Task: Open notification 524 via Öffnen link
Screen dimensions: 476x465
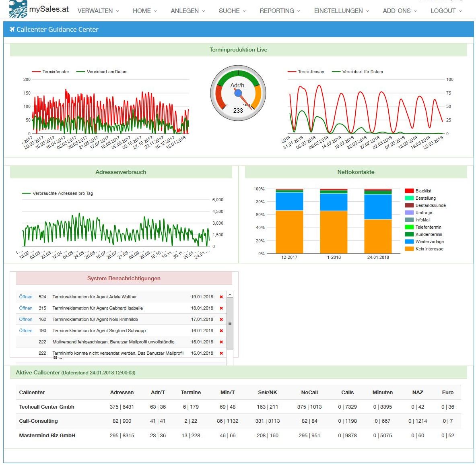Action: click(x=26, y=297)
